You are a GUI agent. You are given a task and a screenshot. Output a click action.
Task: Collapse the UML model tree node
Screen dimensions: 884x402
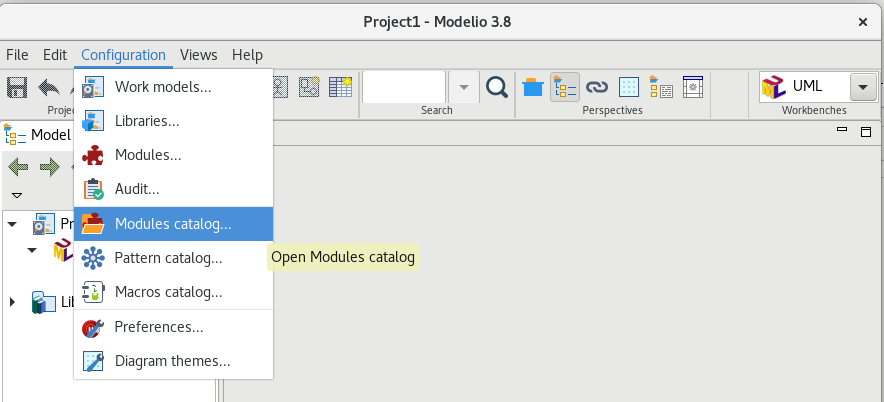click(32, 249)
